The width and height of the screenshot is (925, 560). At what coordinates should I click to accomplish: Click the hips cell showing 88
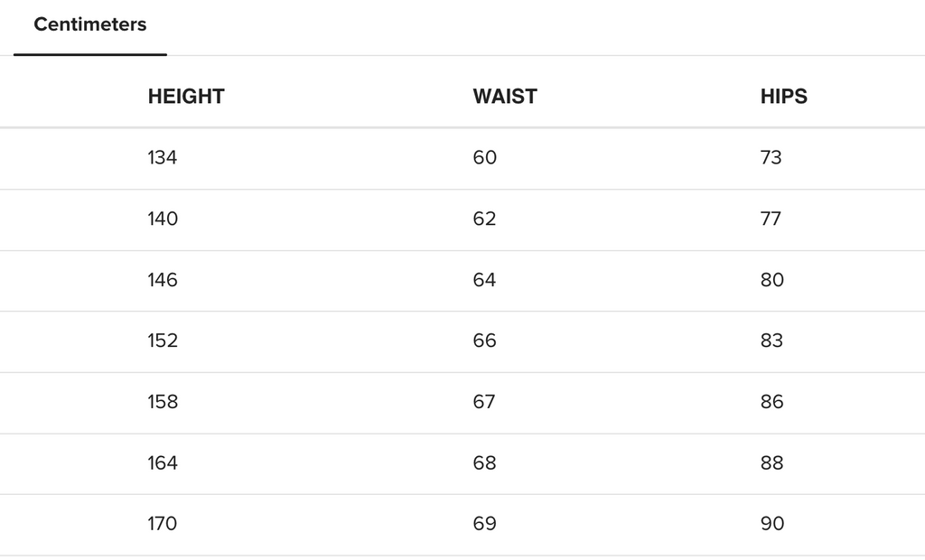(771, 463)
